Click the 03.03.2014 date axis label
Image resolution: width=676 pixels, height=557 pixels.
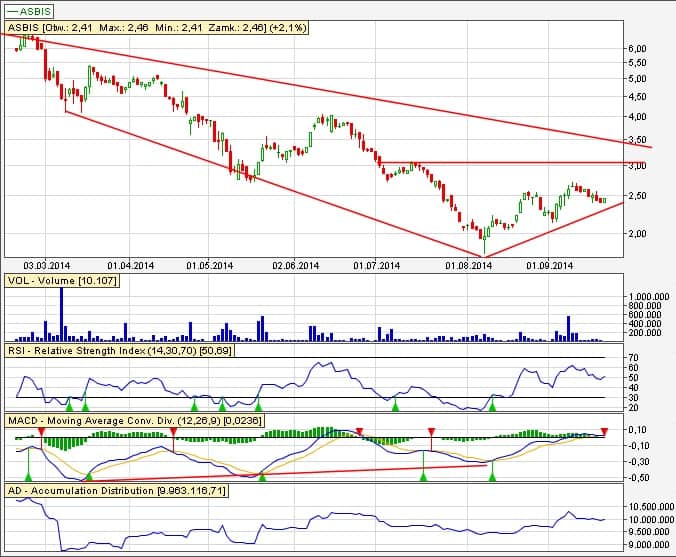click(x=46, y=266)
